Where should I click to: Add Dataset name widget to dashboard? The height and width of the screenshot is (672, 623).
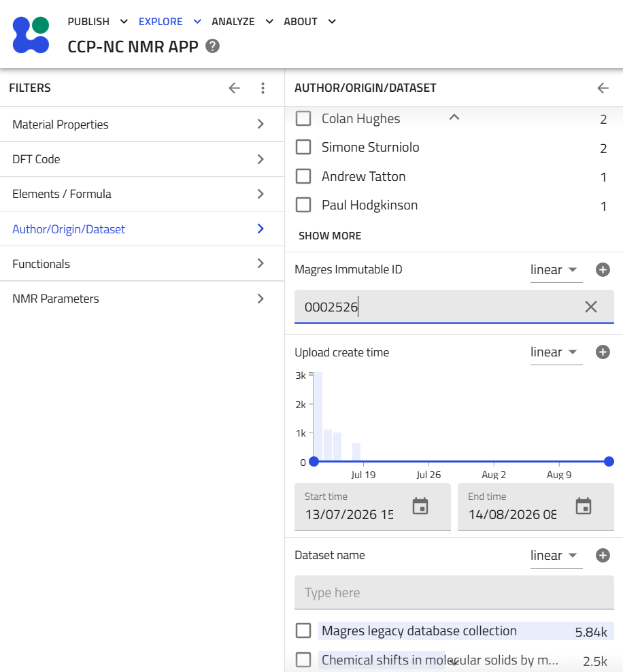(x=603, y=555)
